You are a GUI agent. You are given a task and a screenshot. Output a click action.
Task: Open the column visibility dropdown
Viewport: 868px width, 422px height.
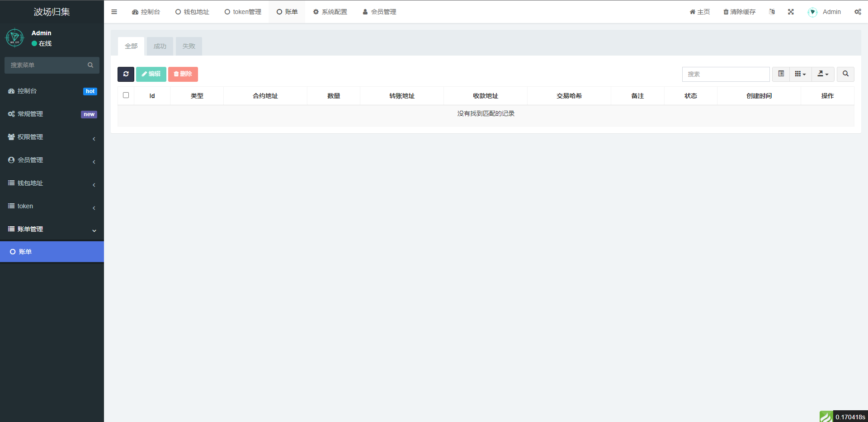click(800, 74)
